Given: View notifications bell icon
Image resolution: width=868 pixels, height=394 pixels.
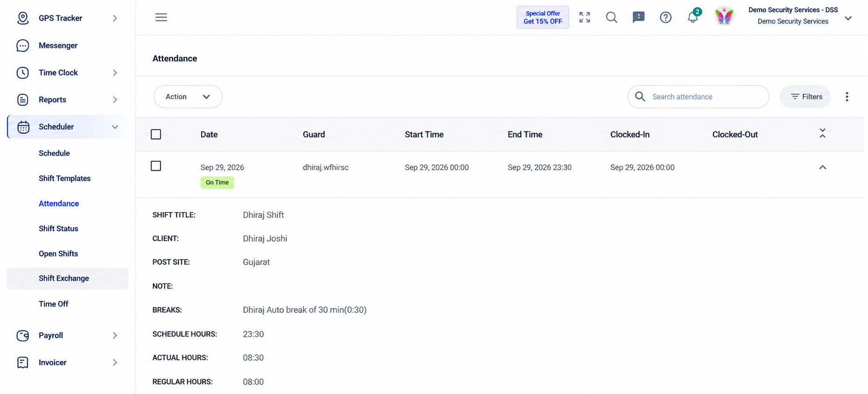Looking at the screenshot, I should tap(693, 17).
